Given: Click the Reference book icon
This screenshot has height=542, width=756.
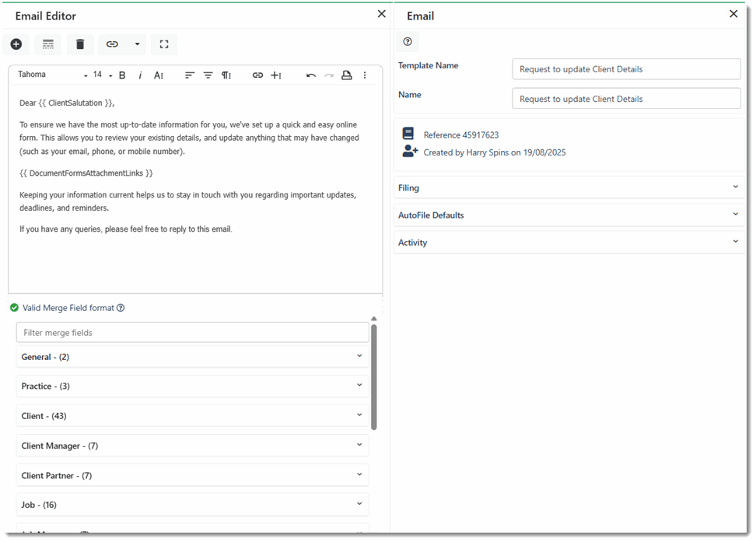Looking at the screenshot, I should click(x=408, y=134).
